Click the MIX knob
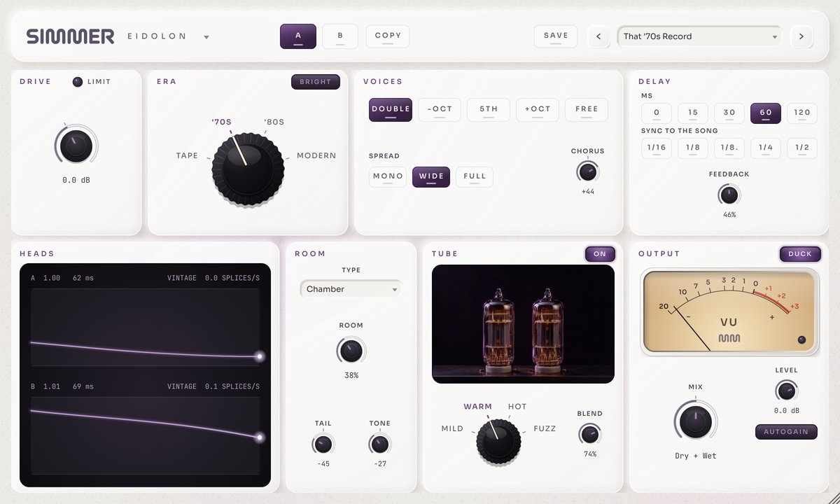Screen dimensions: 840x504 695,421
